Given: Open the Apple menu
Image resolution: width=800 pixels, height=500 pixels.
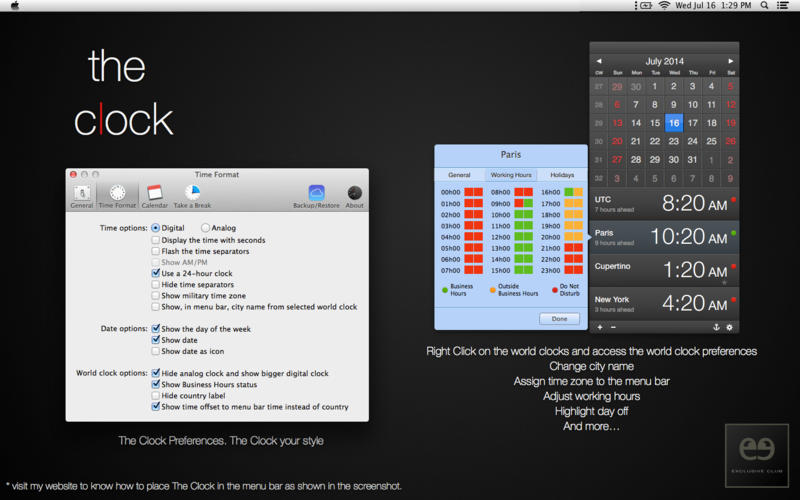Looking at the screenshot, I should (15, 6).
